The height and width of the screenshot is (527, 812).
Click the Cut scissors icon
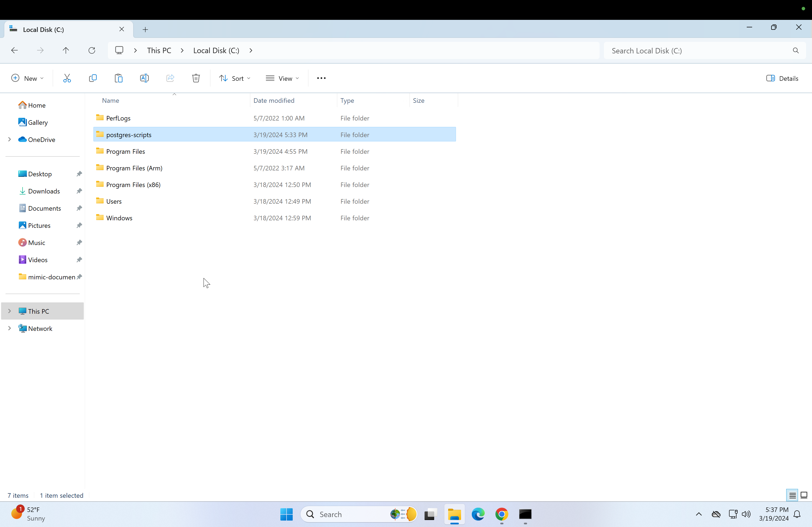tap(67, 78)
